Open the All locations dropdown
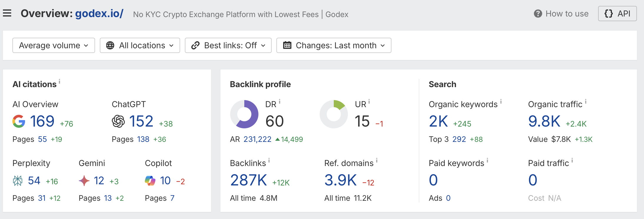This screenshot has height=219, width=644. point(140,45)
